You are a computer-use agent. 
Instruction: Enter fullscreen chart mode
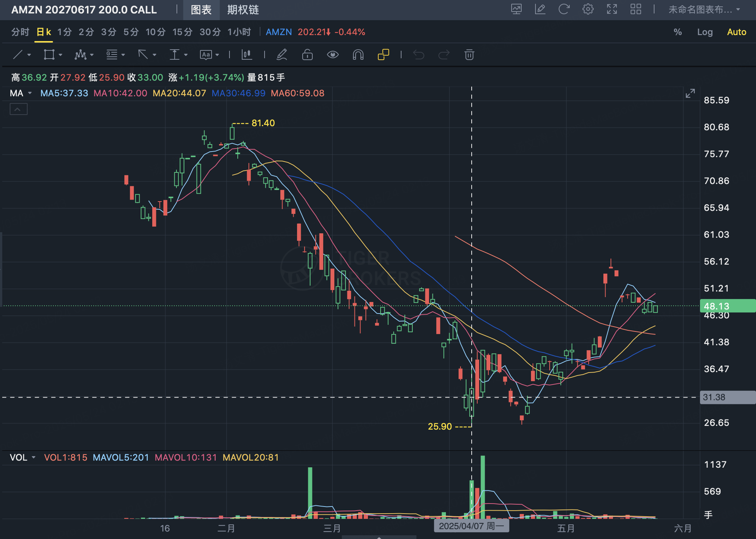[612, 9]
